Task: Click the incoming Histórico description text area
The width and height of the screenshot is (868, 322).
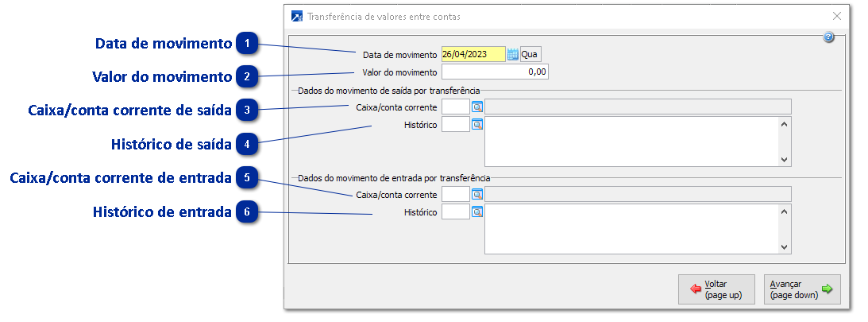Action: tap(631, 229)
